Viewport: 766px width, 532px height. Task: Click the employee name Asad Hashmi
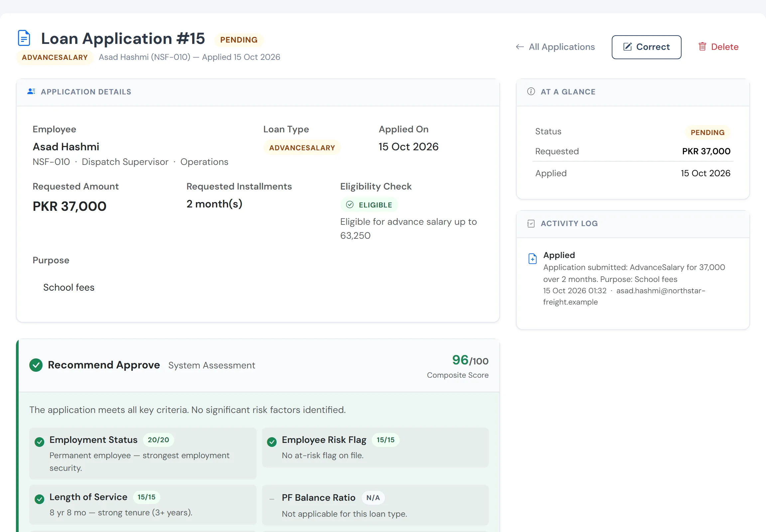pos(66,147)
